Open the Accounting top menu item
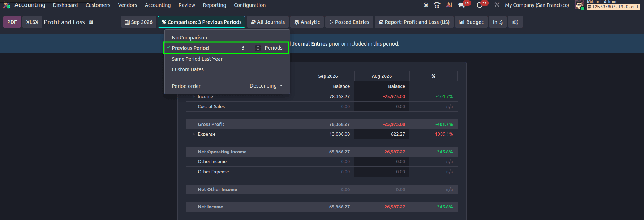 pos(158,5)
